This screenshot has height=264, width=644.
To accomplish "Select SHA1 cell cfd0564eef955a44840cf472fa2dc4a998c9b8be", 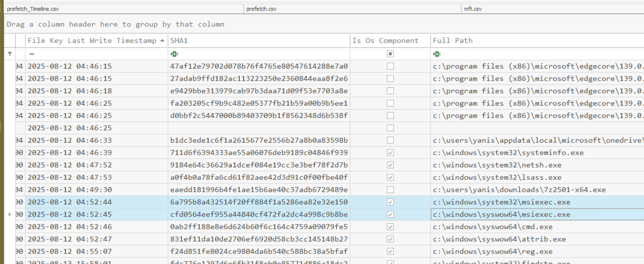I will click(259, 214).
